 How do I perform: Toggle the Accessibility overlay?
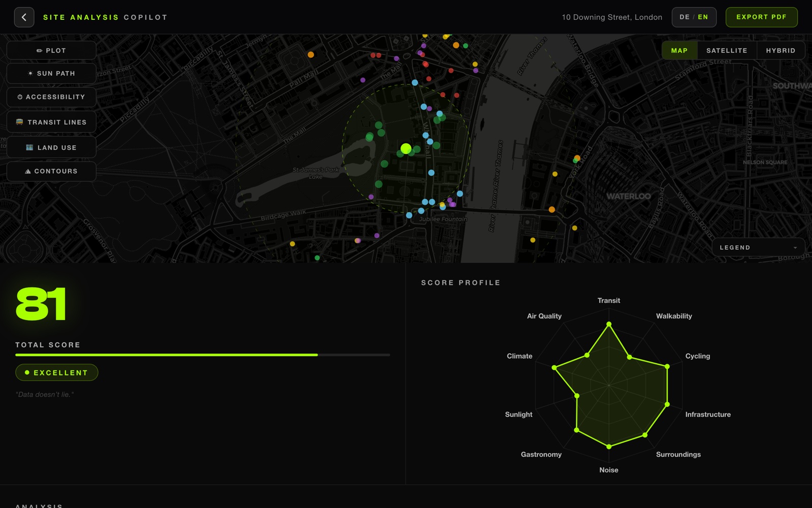[51, 97]
